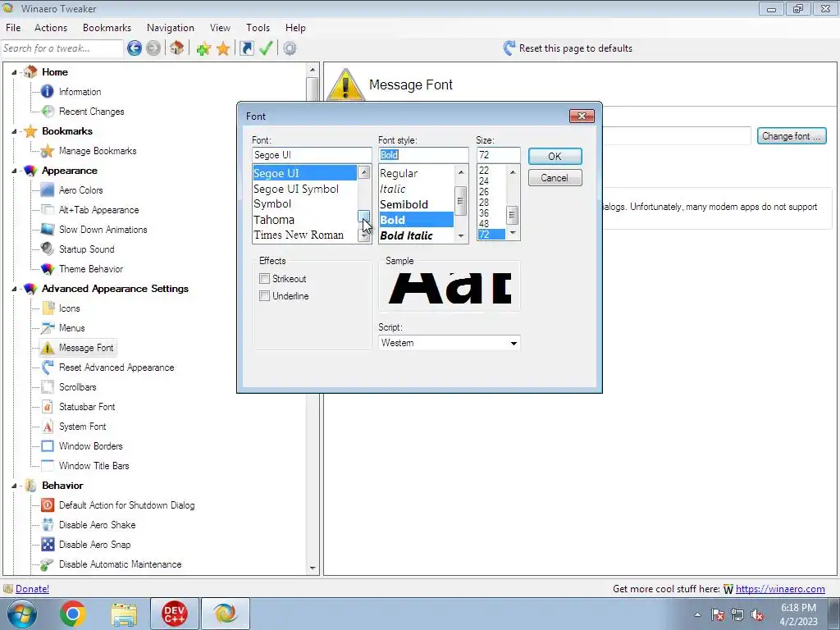Click the bookmarks star toolbar icon

pos(223,48)
